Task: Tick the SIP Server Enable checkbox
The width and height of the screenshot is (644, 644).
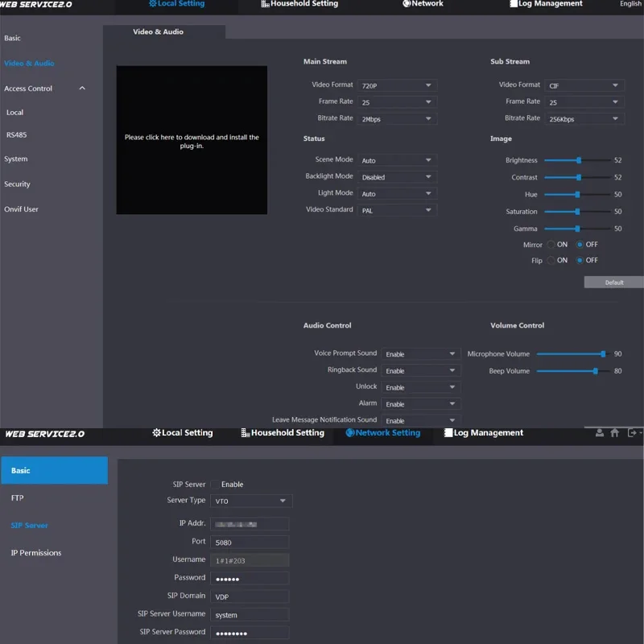Action: point(214,485)
